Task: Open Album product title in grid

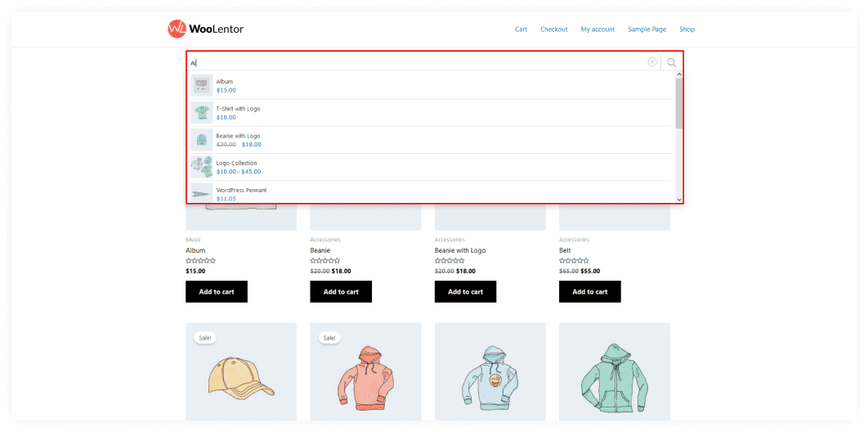Action: (195, 250)
